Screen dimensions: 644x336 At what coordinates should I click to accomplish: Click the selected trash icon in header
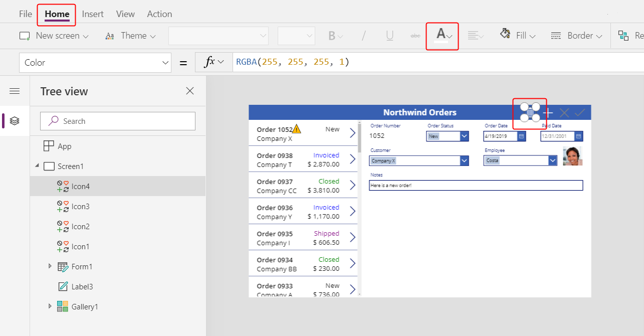point(530,113)
